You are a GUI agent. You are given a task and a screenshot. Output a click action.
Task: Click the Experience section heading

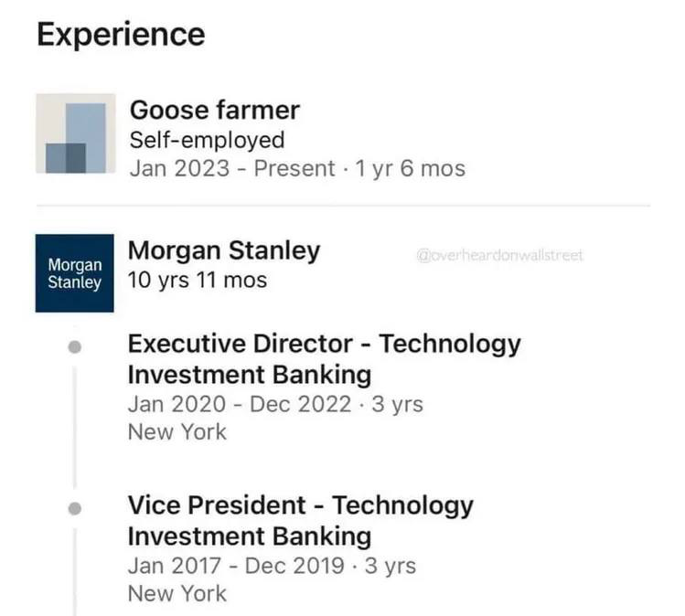point(120,35)
